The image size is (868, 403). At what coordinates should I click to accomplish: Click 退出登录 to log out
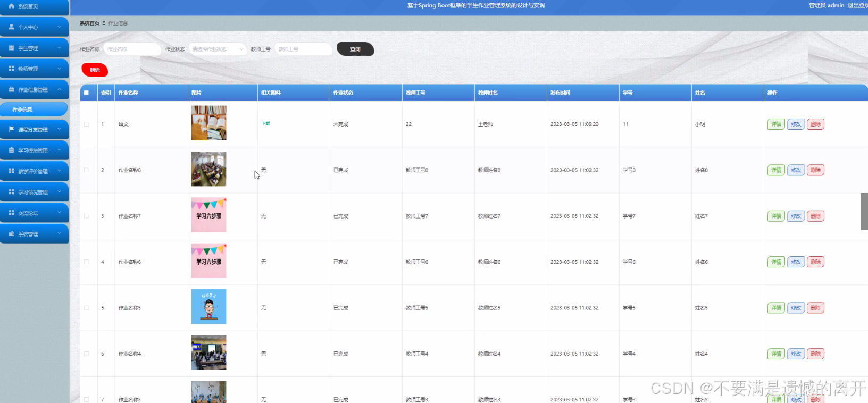point(857,5)
